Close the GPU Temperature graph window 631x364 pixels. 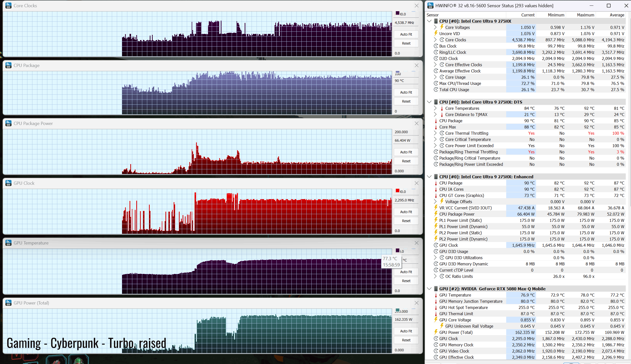tap(417, 243)
